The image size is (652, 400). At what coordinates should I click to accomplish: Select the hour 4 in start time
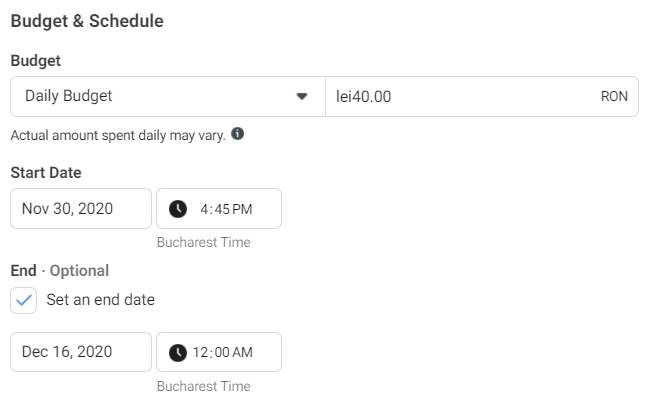tap(204, 209)
